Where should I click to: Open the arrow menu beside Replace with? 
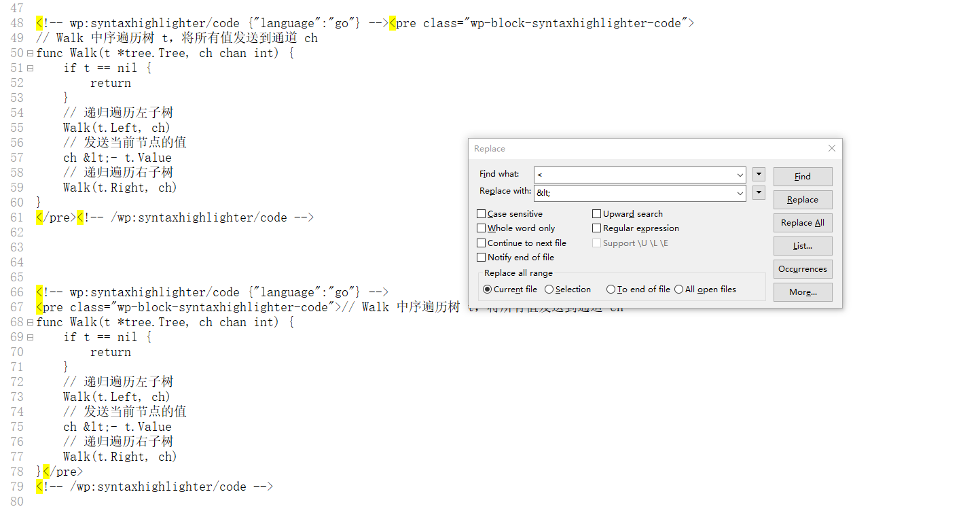point(759,193)
